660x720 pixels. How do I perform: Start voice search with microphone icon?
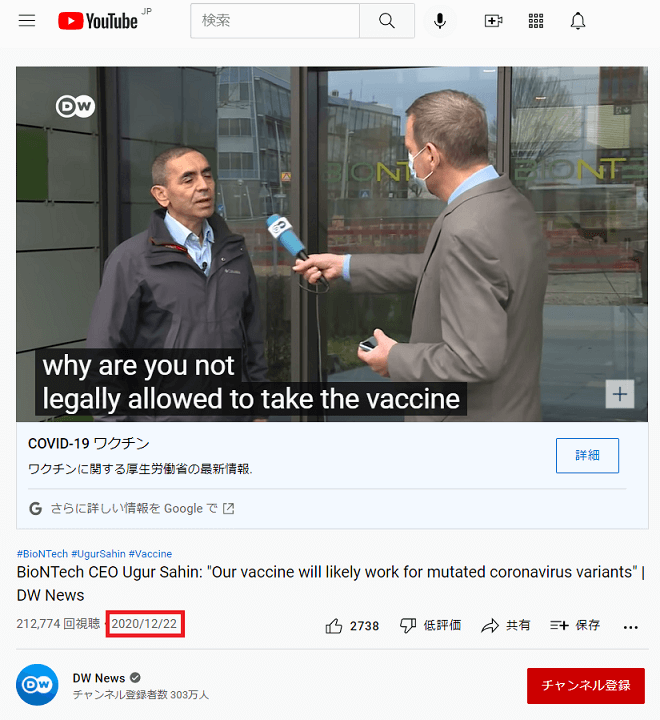tap(440, 21)
